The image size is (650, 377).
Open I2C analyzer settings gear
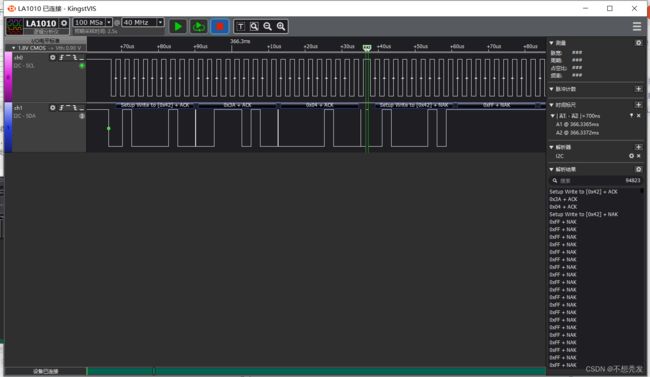click(631, 156)
